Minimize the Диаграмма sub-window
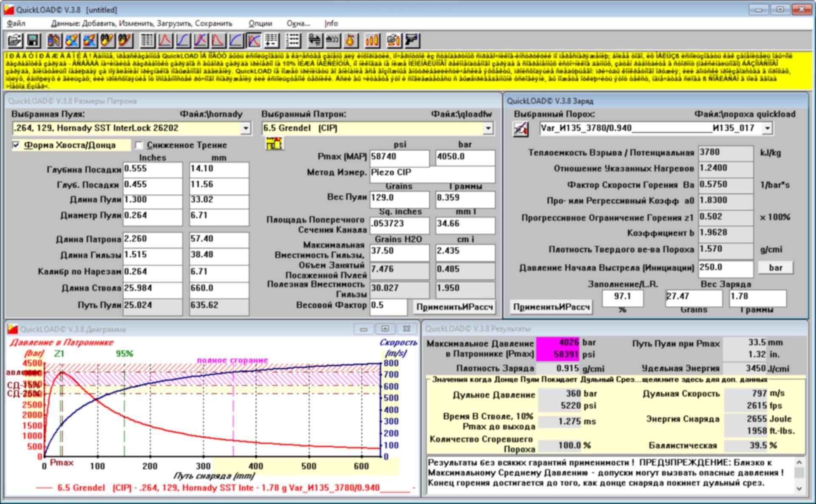This screenshot has width=816, height=504. pyautogui.click(x=363, y=329)
